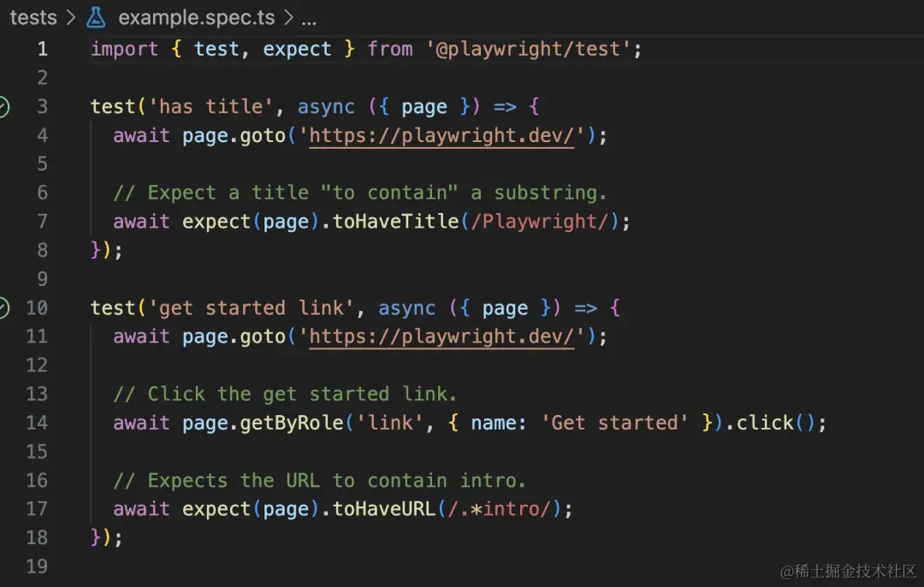This screenshot has height=587, width=924.
Task: Click the toHaveTitle method call
Action: pyautogui.click(x=395, y=222)
